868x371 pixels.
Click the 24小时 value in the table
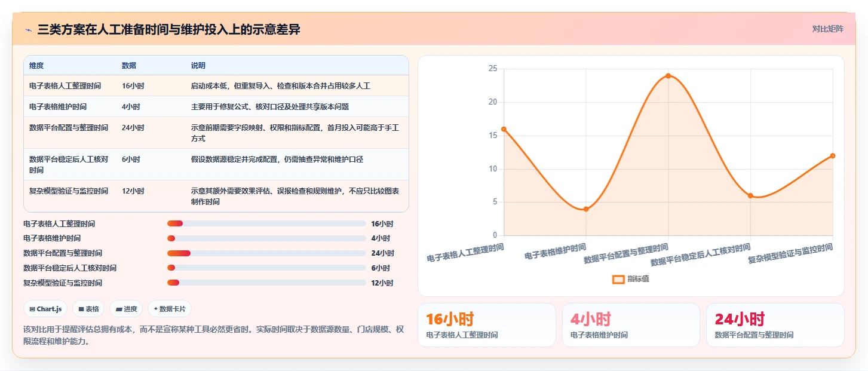(133, 128)
